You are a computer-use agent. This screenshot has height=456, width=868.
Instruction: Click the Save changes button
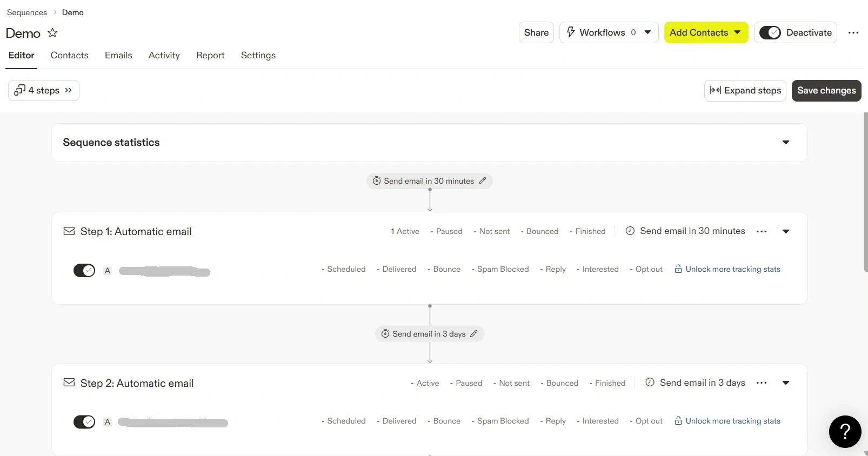[x=826, y=91]
